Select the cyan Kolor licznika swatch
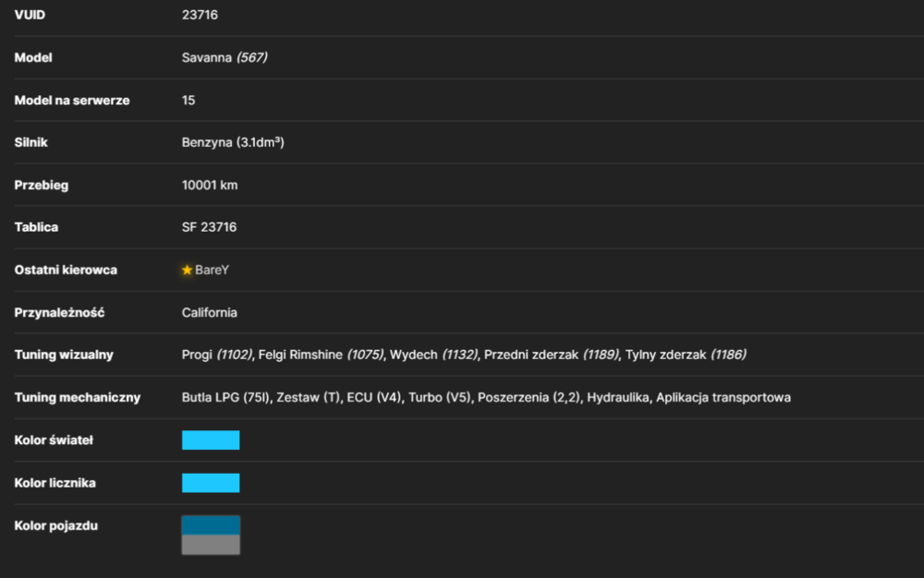The height and width of the screenshot is (578, 924). (211, 483)
